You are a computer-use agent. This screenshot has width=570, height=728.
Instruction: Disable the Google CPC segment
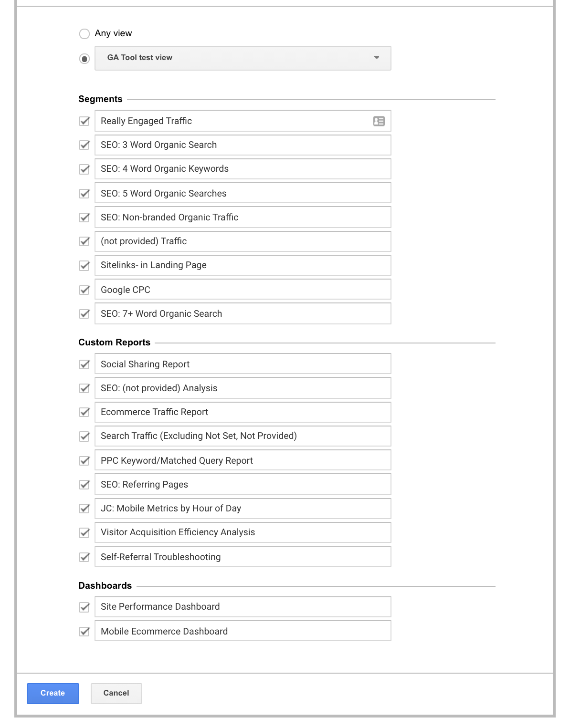pyautogui.click(x=84, y=290)
